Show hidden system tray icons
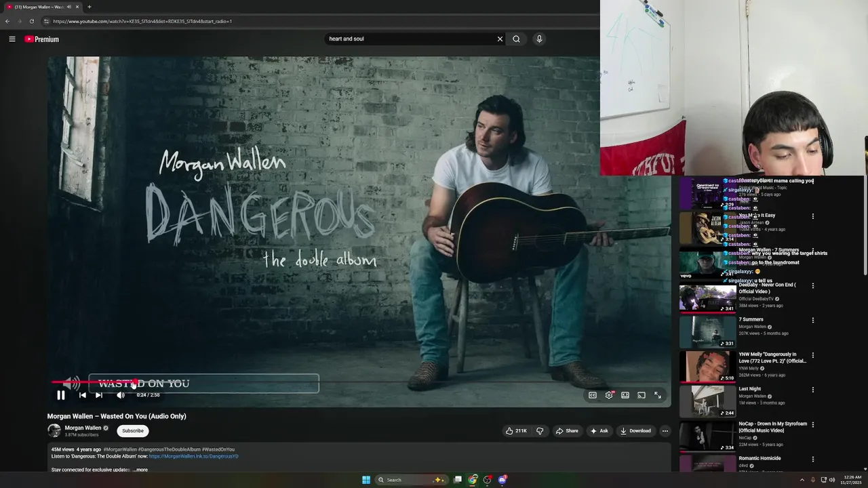Viewport: 868px width, 488px height. (x=802, y=480)
